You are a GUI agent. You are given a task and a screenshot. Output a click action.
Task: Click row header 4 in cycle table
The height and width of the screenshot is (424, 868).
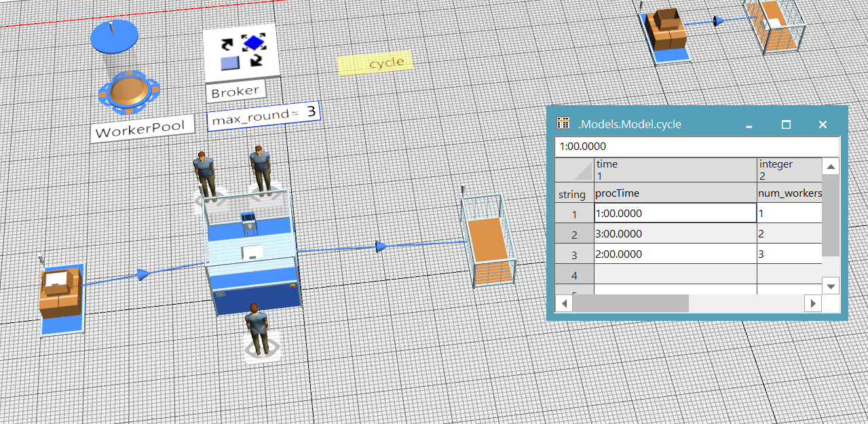pyautogui.click(x=574, y=275)
